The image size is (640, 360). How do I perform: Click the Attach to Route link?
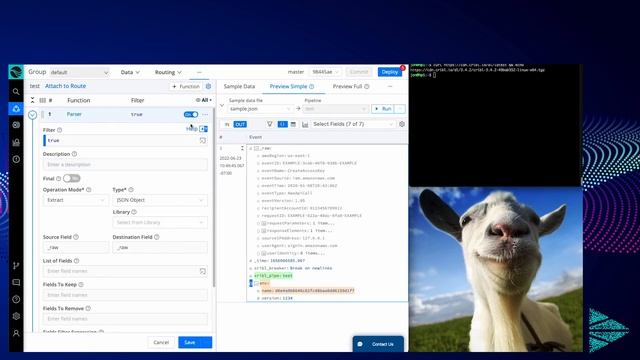point(65,86)
